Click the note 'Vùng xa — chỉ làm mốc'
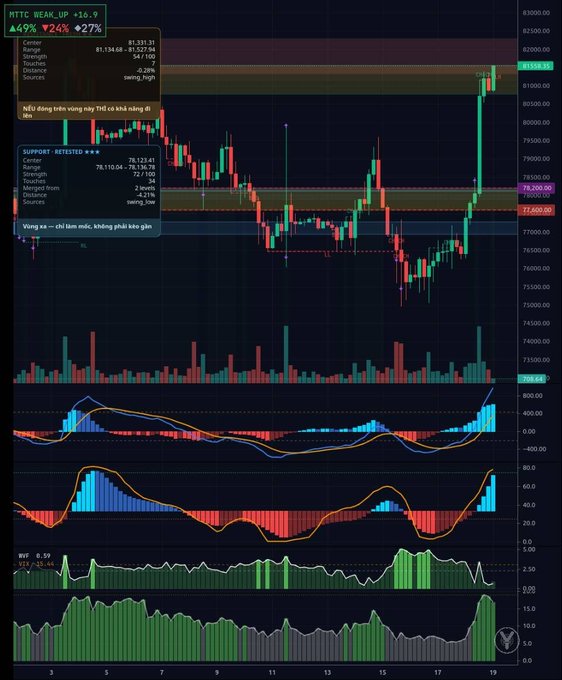This screenshot has width=562, height=680. click(87, 226)
